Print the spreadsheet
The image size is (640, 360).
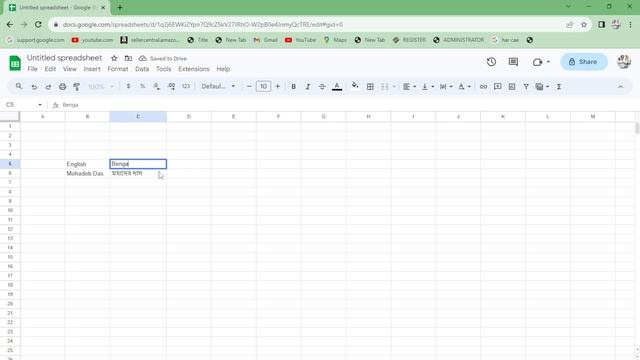(x=62, y=87)
